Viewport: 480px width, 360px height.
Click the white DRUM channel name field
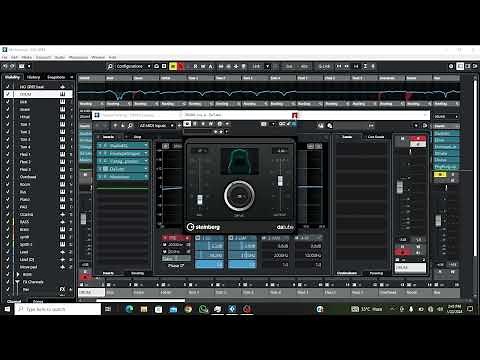[410, 267]
